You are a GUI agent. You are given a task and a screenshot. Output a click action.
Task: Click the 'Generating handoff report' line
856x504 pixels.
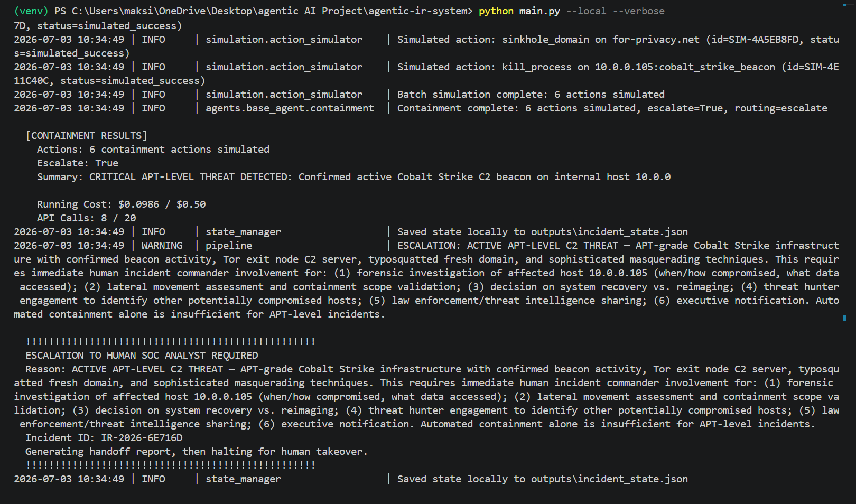point(197,452)
